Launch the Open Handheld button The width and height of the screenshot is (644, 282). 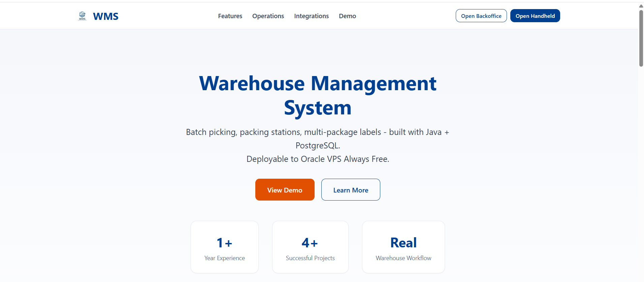tap(535, 16)
